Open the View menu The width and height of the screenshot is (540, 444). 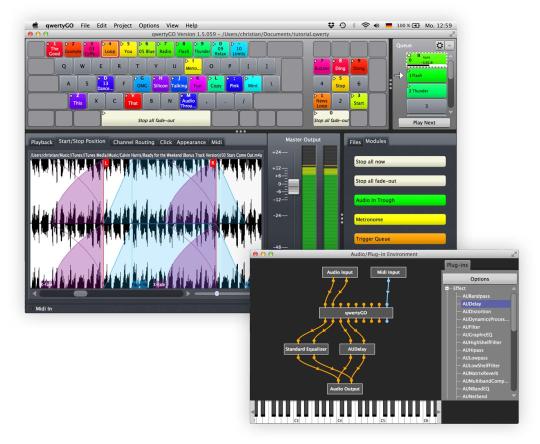[172, 25]
